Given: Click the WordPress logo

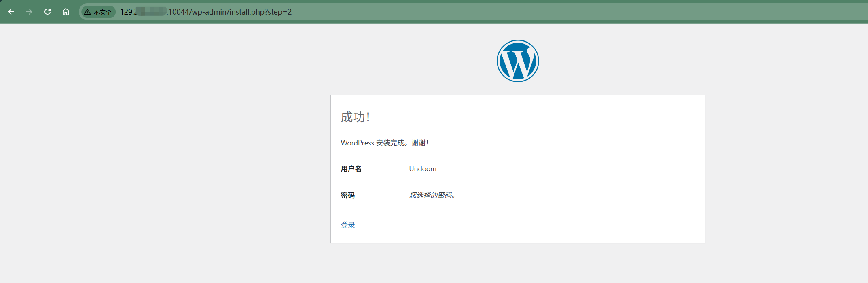Looking at the screenshot, I should click(x=518, y=61).
